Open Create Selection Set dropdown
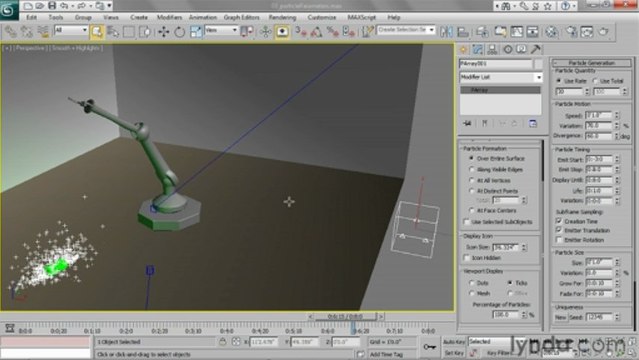 (x=406, y=30)
